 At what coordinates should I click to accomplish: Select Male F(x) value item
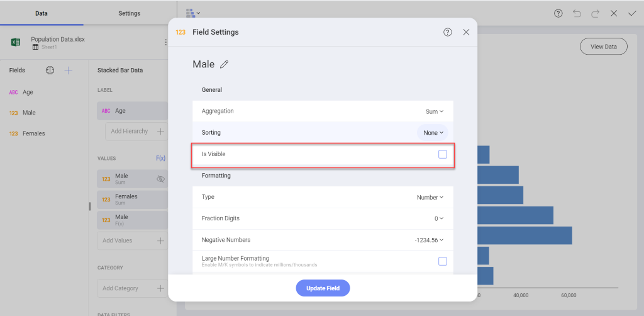click(132, 220)
